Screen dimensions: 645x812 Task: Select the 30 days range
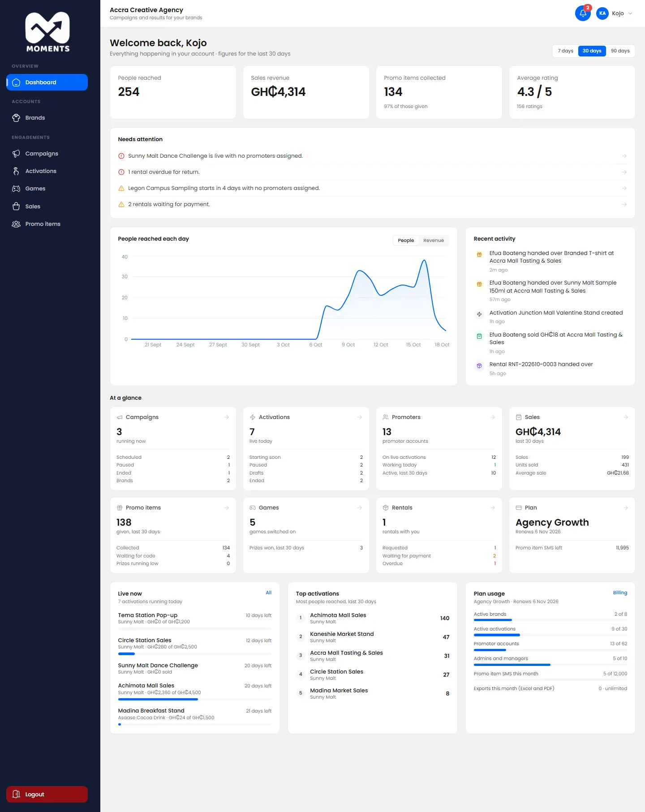592,51
